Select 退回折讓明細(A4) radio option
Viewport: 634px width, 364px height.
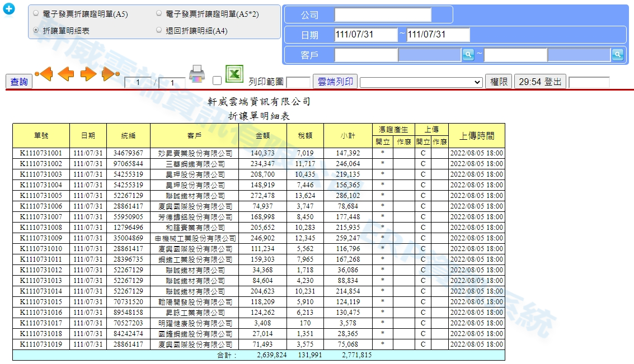click(x=159, y=30)
